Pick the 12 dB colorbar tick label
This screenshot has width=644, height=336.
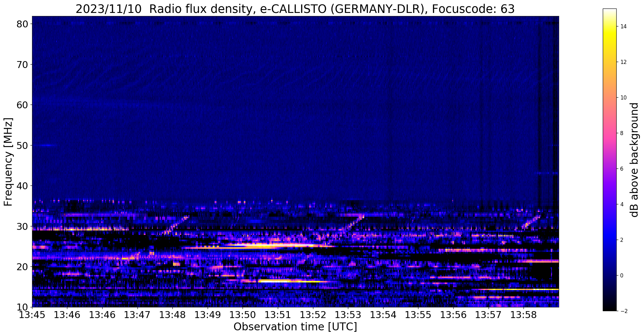623,62
